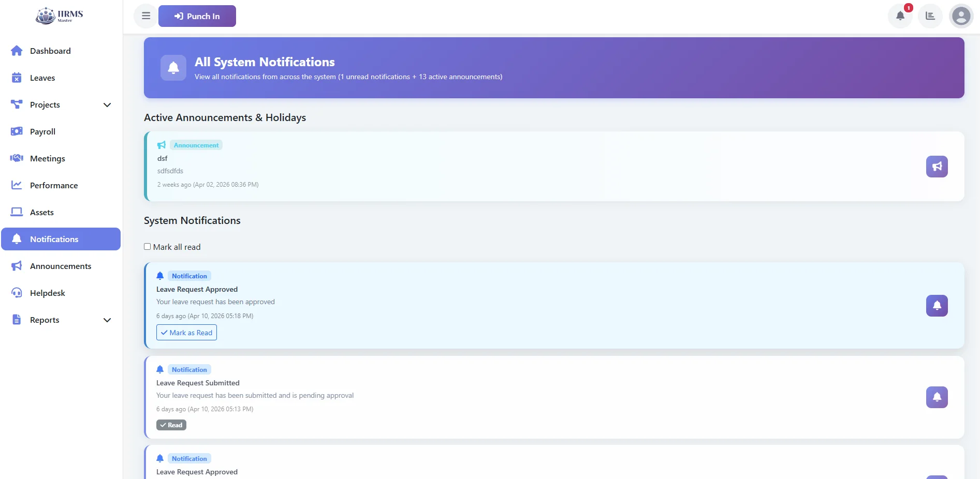
Task: Click the Punch In button
Action: pos(197,16)
